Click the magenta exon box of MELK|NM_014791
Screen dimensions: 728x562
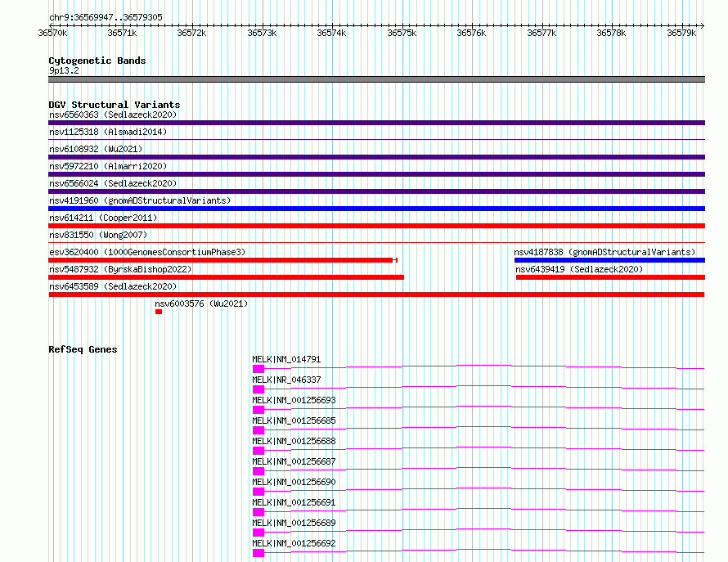tap(258, 369)
